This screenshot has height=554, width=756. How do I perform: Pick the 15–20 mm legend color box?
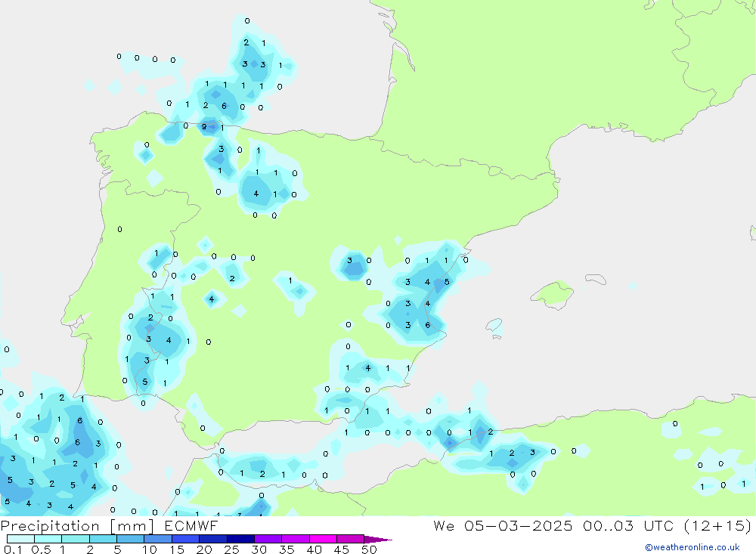pos(186,539)
